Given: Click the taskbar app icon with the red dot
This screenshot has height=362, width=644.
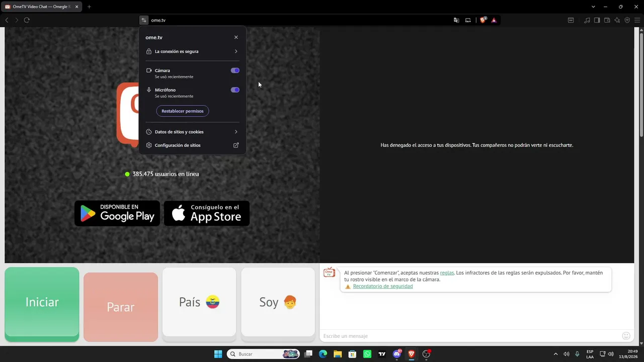Looking at the screenshot, I should point(427,354).
